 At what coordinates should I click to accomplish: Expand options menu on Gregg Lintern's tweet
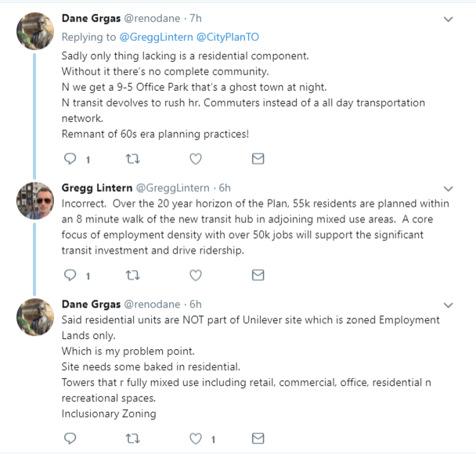pyautogui.click(x=448, y=189)
